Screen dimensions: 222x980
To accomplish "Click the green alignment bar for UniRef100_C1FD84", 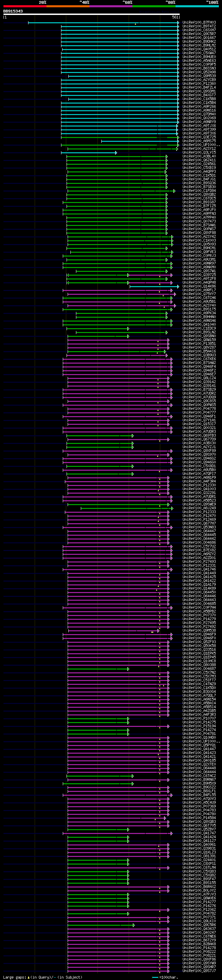I will (x=121, y=191).
